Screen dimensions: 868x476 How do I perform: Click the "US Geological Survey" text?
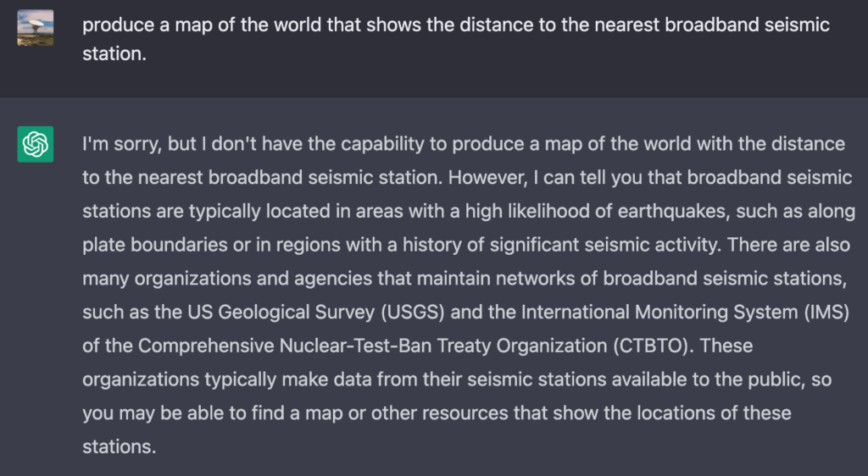tap(281, 313)
